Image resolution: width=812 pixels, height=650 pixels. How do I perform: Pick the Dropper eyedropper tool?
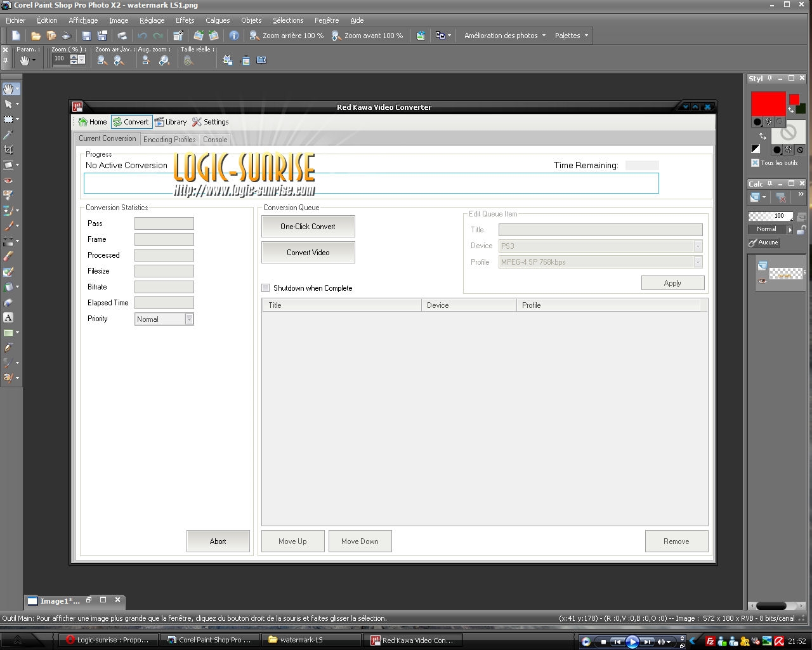[8, 135]
